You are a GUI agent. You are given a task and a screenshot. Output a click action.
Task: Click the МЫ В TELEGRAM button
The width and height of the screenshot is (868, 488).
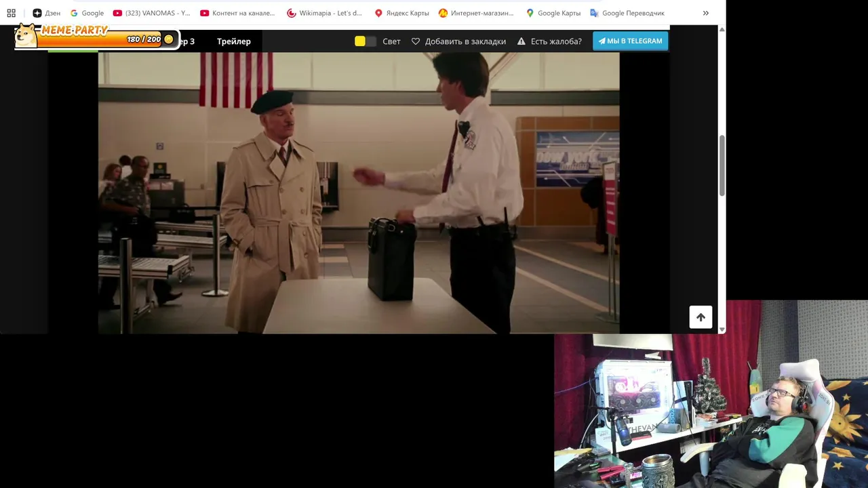(x=630, y=41)
